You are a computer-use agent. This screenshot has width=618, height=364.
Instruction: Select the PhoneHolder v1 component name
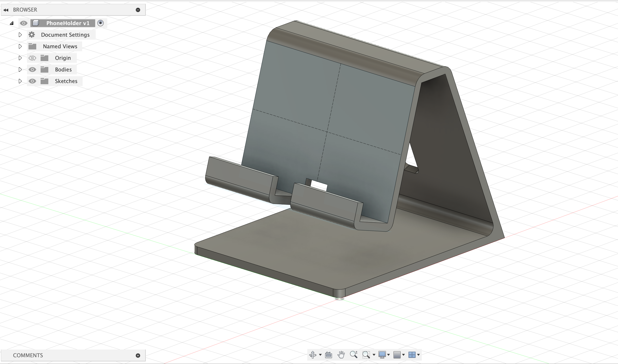pos(68,23)
